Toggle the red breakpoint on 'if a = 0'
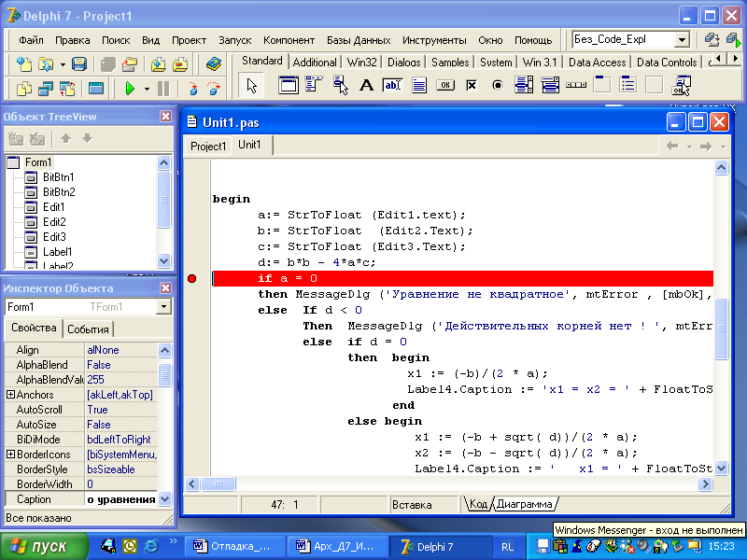This screenshot has height=560, width=747. point(192,278)
